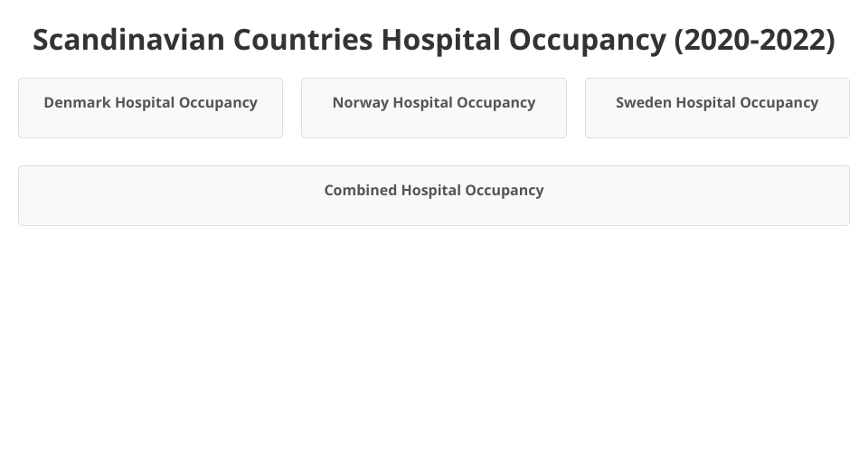Viewport: 868px width, 452px height.
Task: Click the word "Denmark" in first card
Action: click(77, 103)
